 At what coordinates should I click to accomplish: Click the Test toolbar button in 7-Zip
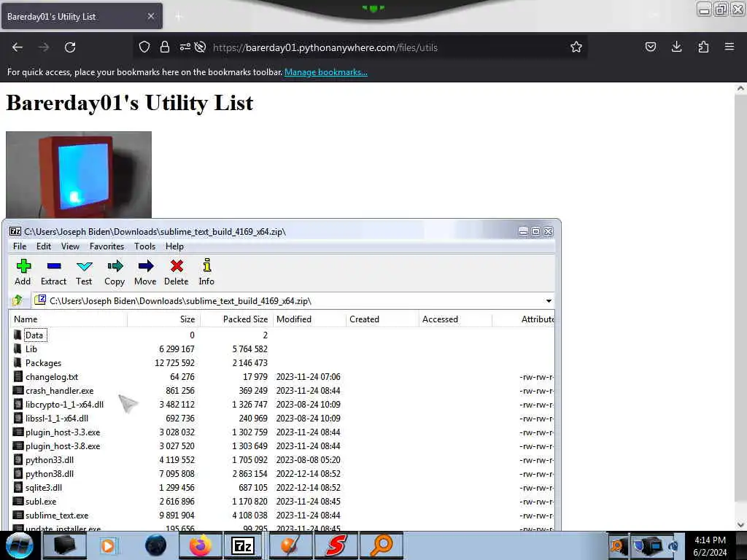[84, 273]
